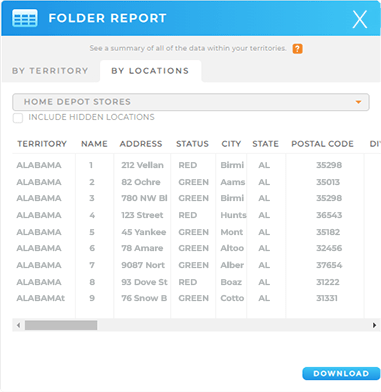Click GREEN status for 82 Ochre

click(194, 182)
